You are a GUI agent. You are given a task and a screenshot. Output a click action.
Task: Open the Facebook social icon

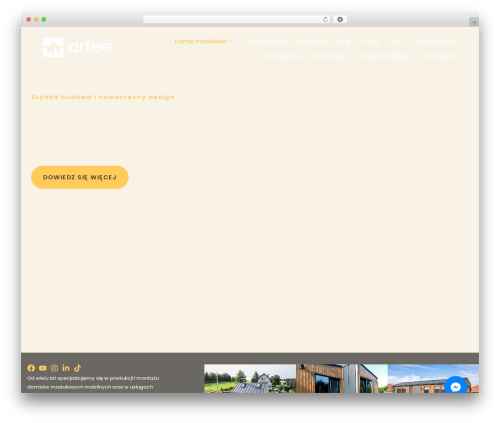tap(31, 368)
